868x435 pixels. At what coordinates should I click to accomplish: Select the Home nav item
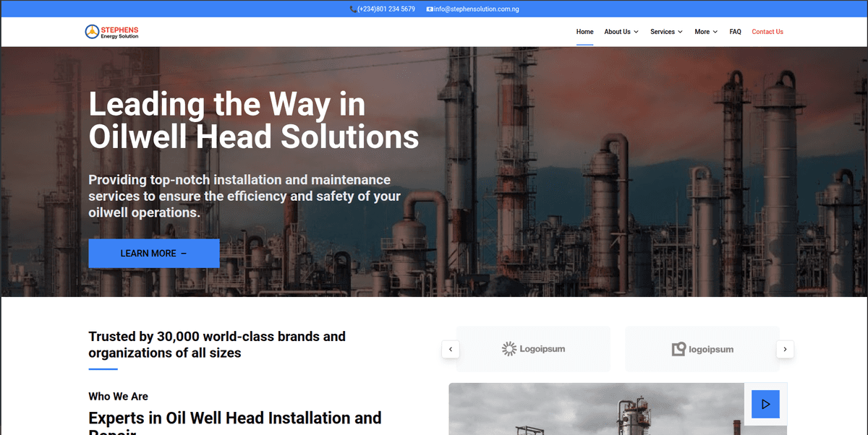point(584,32)
